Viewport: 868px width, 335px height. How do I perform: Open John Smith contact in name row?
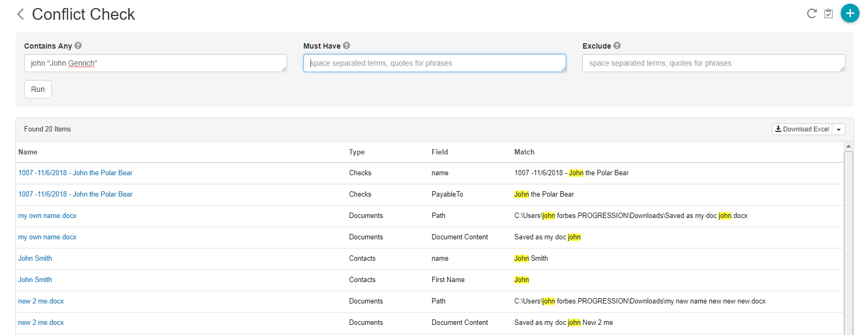[35, 259]
